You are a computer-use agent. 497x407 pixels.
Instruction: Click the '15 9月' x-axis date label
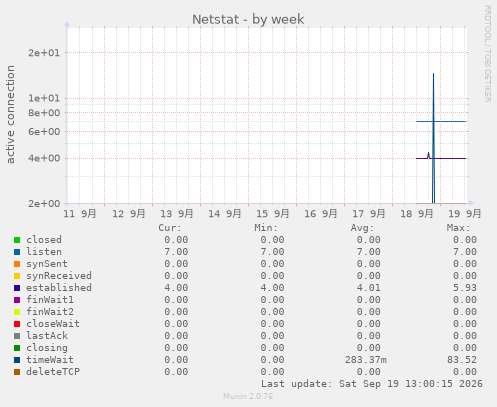tap(273, 214)
